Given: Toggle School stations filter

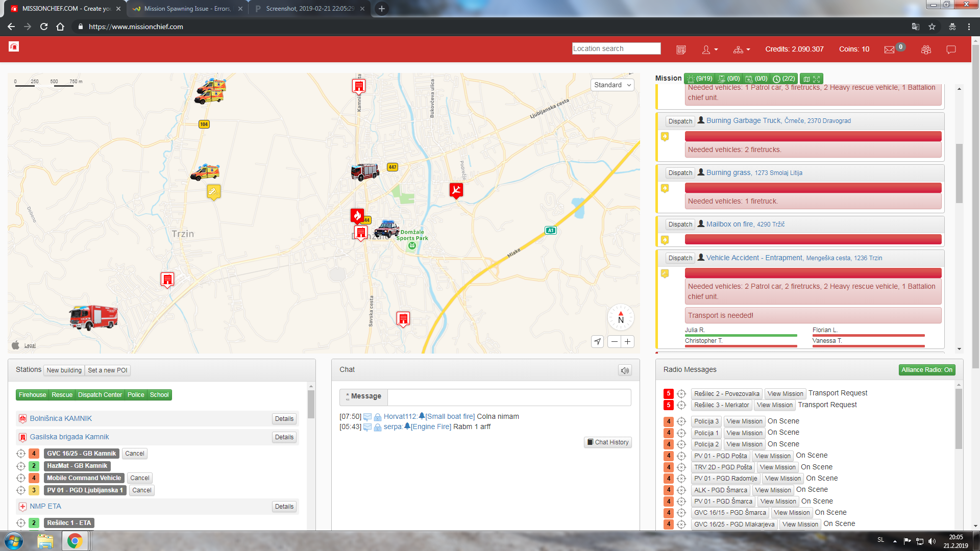Looking at the screenshot, I should click(x=159, y=395).
